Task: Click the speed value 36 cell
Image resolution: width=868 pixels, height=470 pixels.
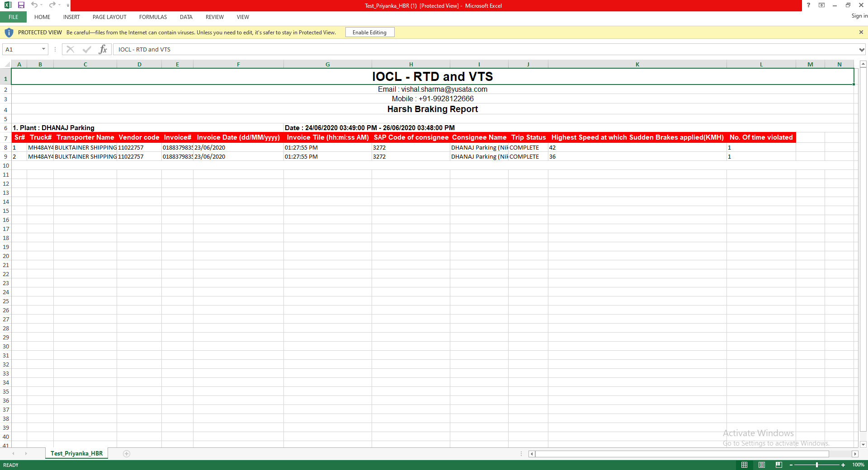Action: [x=637, y=156]
